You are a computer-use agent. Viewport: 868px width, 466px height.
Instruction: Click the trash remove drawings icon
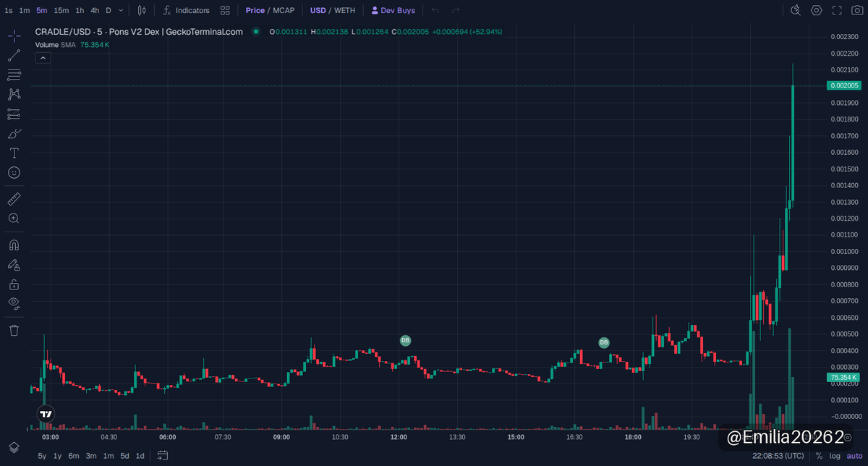coord(14,330)
